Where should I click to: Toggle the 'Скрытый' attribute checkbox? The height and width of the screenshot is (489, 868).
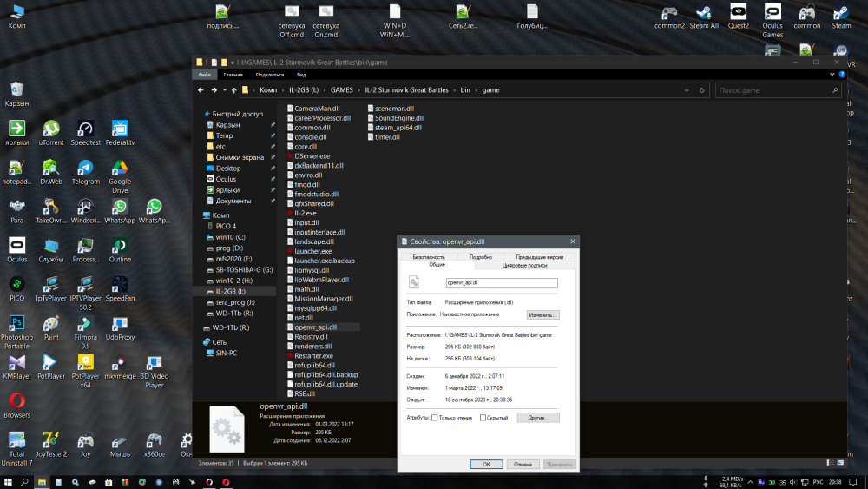(x=482, y=418)
